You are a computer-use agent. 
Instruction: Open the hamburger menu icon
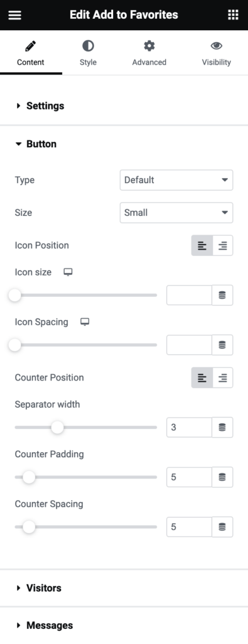[x=15, y=15]
